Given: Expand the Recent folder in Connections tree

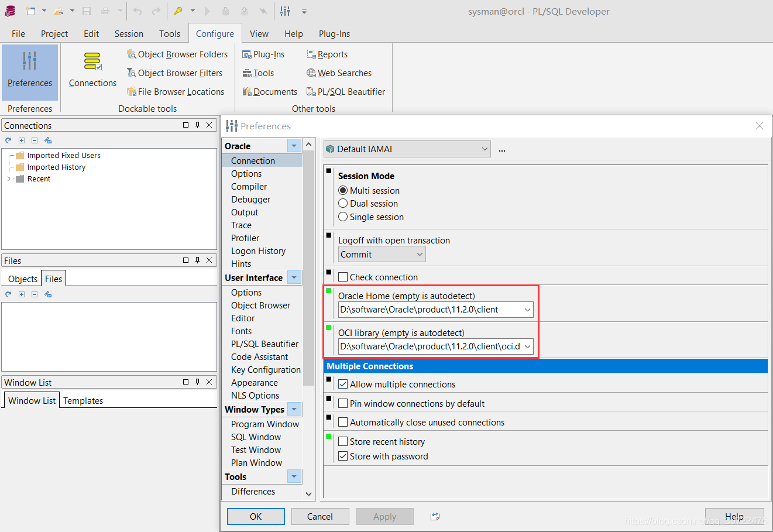Looking at the screenshot, I should [x=9, y=179].
